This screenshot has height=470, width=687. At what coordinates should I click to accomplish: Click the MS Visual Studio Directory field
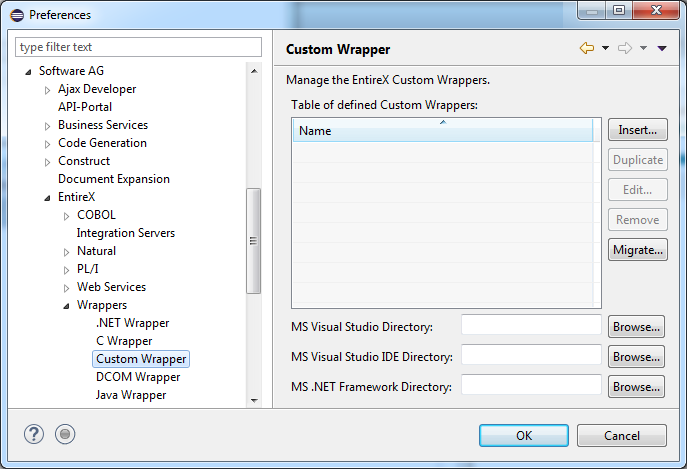coord(531,325)
